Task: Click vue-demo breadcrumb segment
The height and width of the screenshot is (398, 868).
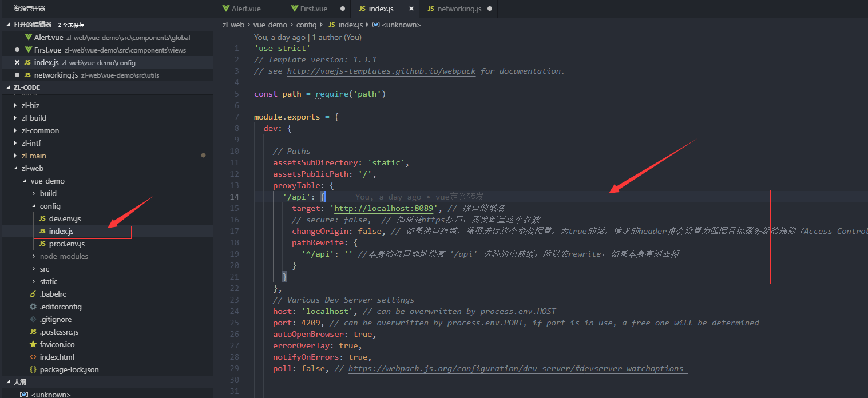Action: click(271, 25)
